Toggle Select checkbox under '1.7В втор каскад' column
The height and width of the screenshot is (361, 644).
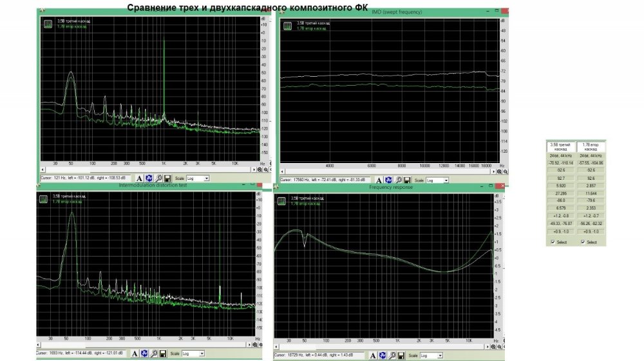coord(583,242)
